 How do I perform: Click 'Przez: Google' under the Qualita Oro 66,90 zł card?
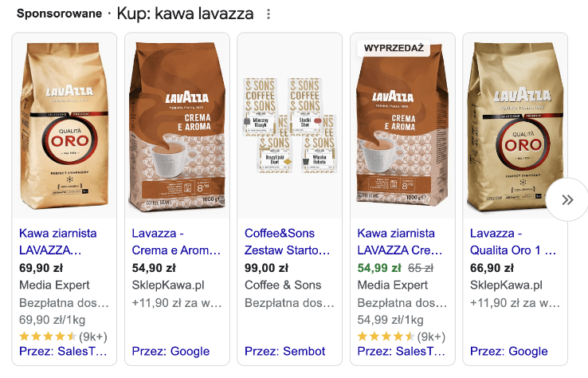tap(509, 352)
